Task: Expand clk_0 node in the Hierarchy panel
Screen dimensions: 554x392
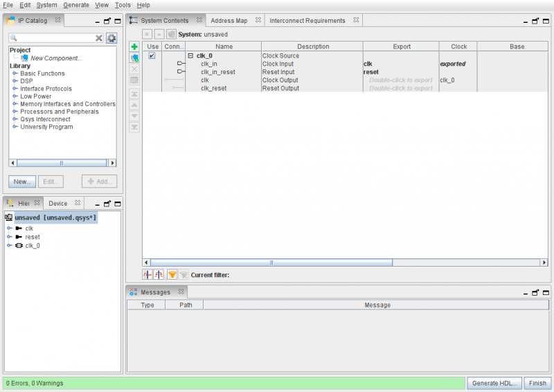Action: 9,245
